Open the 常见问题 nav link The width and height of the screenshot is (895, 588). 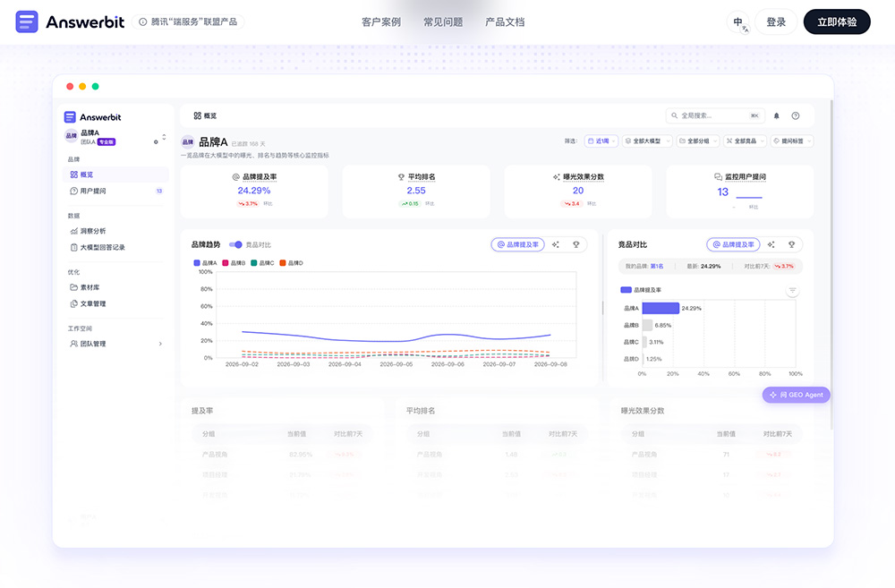(x=443, y=21)
